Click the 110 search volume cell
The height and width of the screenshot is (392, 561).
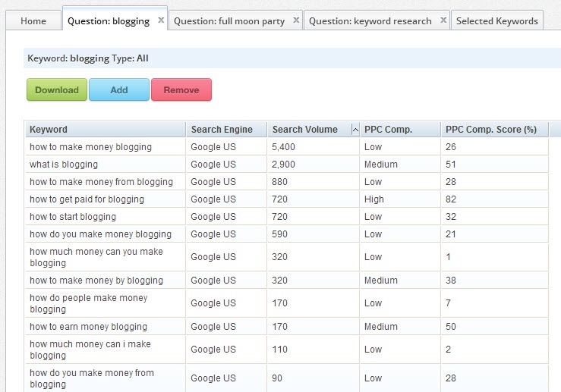pyautogui.click(x=314, y=350)
